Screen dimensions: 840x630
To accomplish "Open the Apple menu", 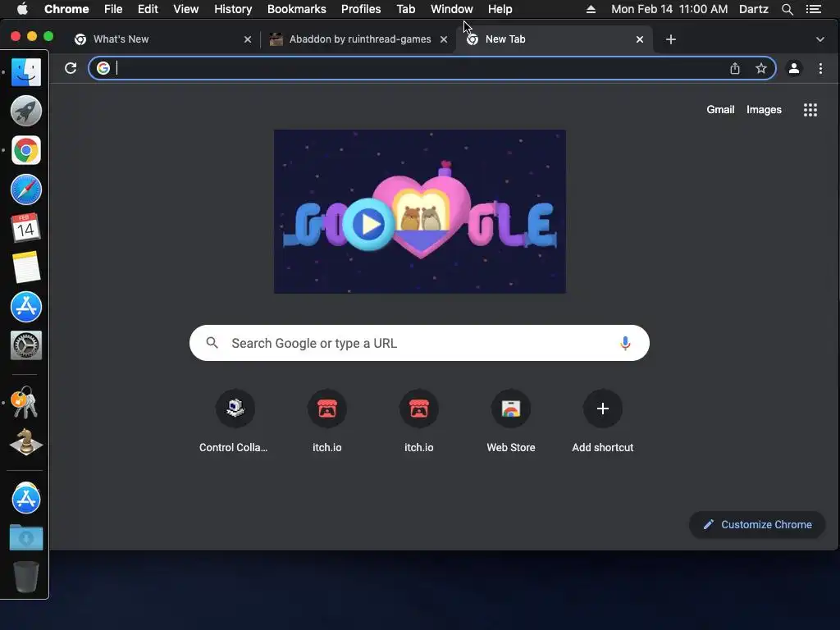I will coord(22,9).
